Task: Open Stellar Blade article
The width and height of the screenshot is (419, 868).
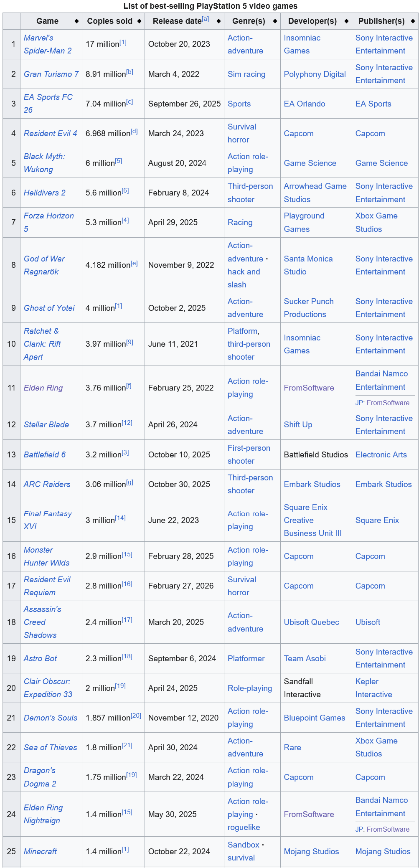Action: click(x=46, y=424)
